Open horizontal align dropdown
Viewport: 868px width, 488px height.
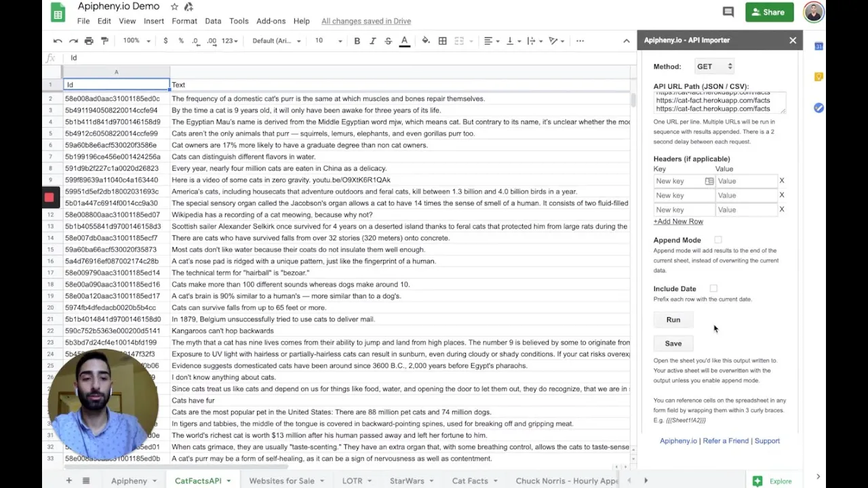(x=492, y=41)
